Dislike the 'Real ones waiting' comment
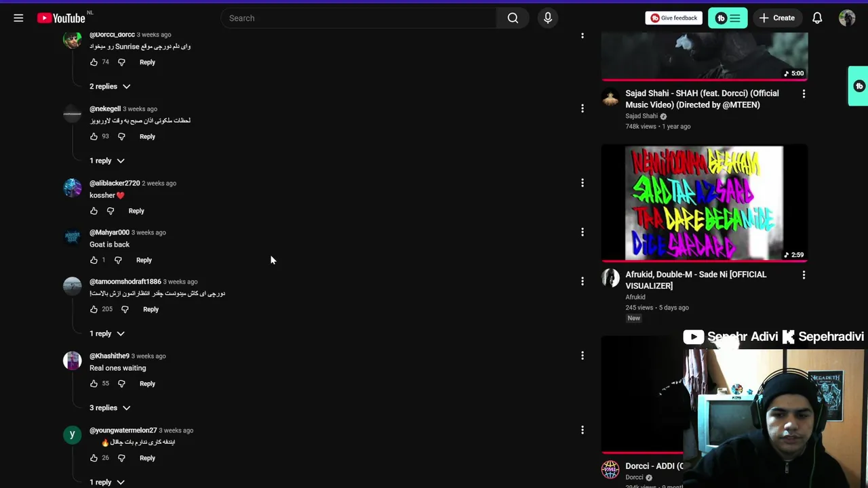The image size is (868, 488). [x=121, y=384]
